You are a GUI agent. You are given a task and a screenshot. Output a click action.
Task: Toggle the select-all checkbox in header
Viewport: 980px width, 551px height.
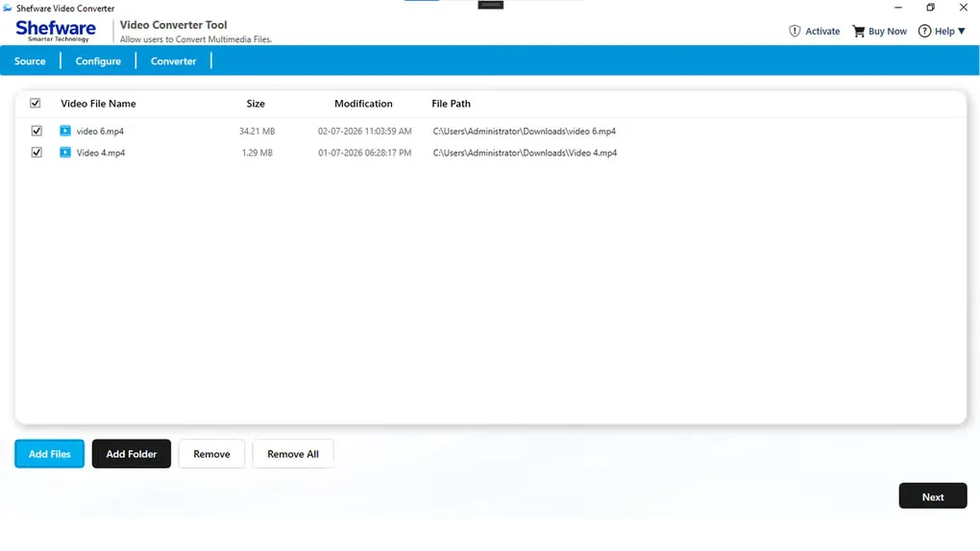(x=35, y=103)
